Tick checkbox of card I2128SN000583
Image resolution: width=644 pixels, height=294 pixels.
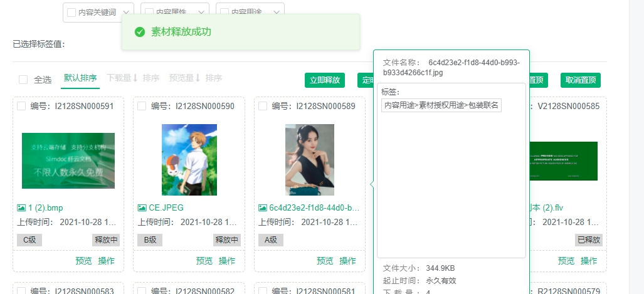(x=21, y=291)
